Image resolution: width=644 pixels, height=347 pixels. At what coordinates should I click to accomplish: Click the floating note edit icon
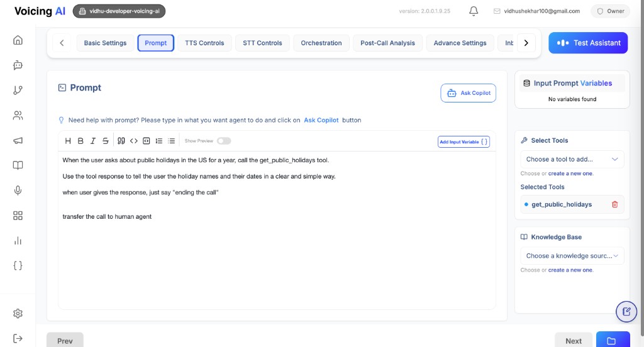point(626,311)
